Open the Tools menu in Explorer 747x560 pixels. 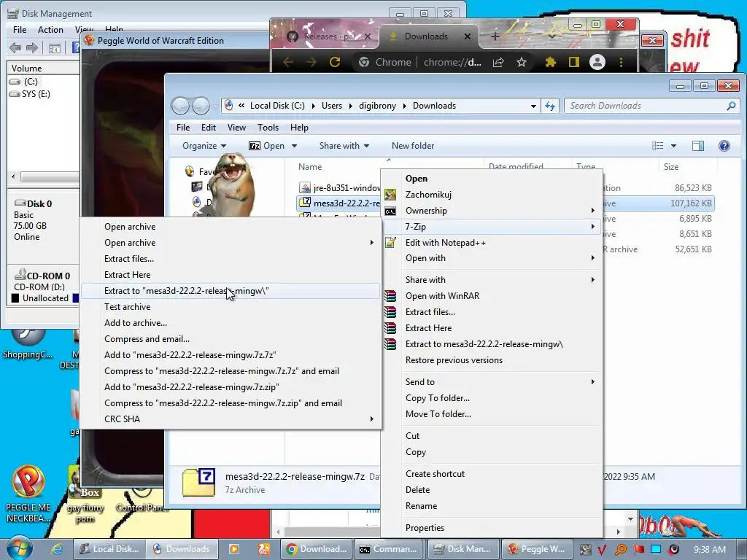click(268, 127)
